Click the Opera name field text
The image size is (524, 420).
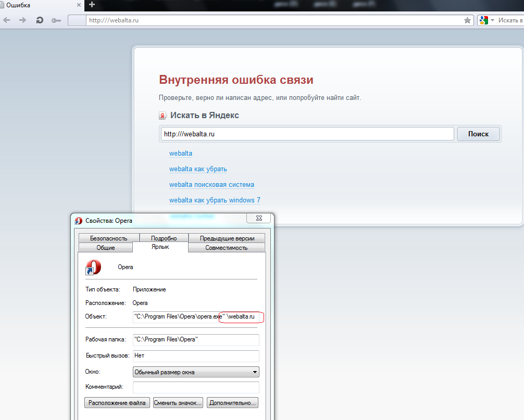126,267
